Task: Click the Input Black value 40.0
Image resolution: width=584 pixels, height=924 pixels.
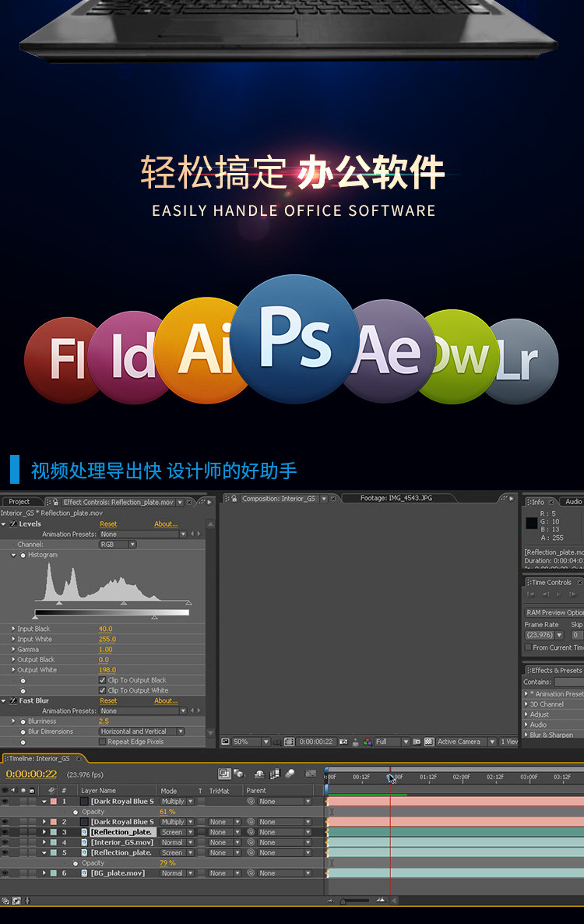Action: [x=105, y=629]
